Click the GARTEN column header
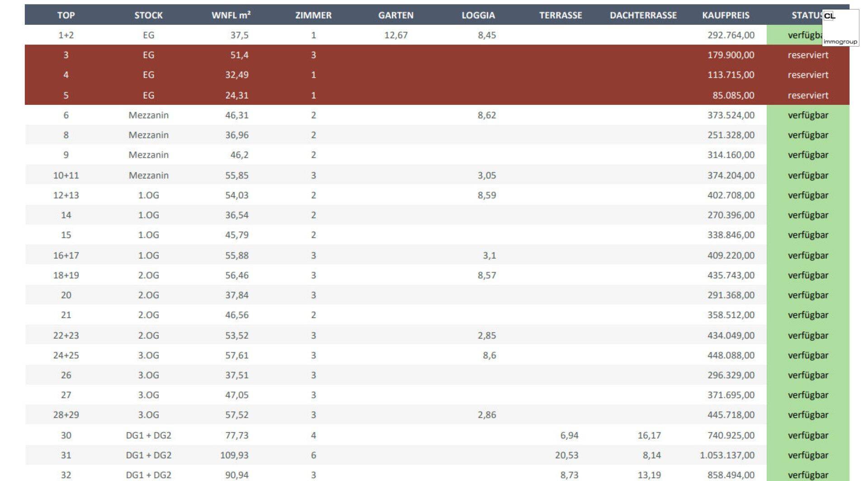This screenshot has width=868, height=481. pos(396,15)
